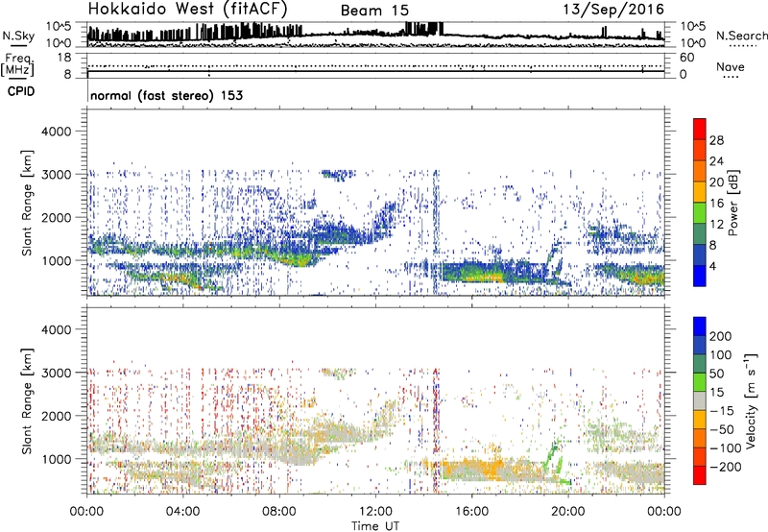Click the '50' Velocity colorbar tick
Image resolution: width=768 pixels, height=532 pixels.
[x=716, y=374]
